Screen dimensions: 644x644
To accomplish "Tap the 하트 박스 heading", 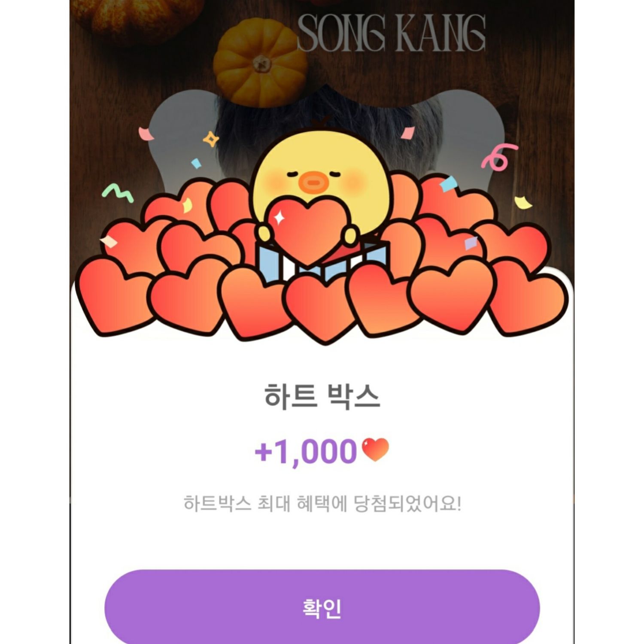I will point(322,397).
